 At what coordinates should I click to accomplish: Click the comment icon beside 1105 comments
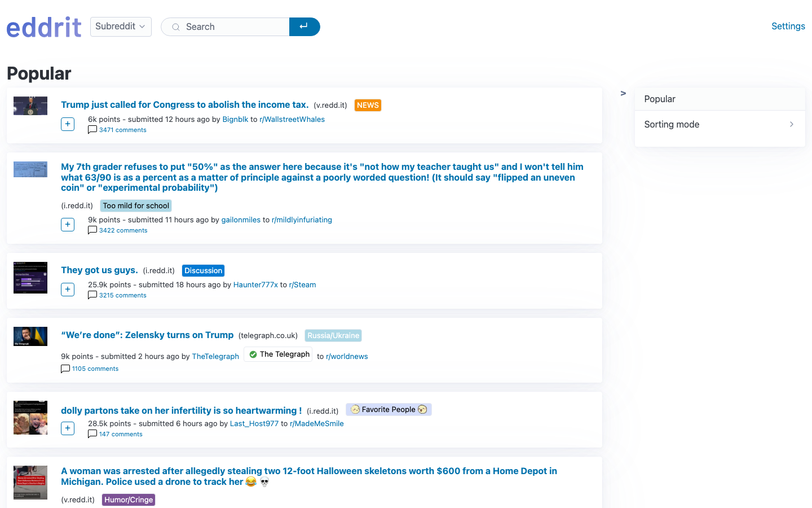click(65, 369)
